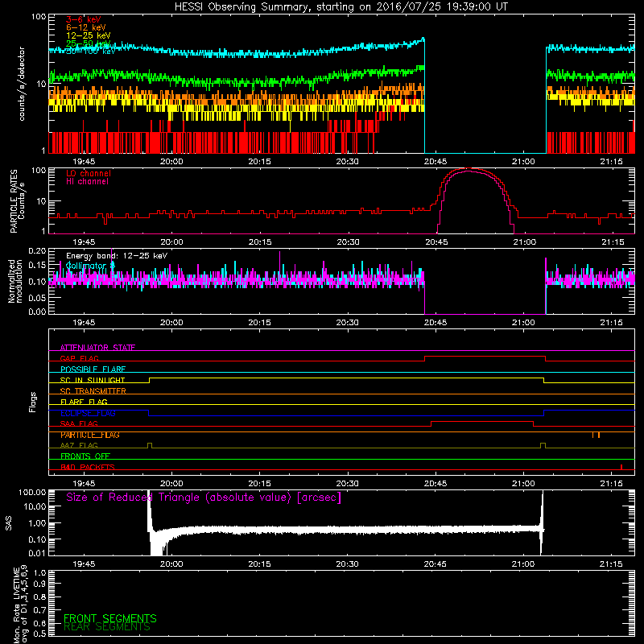The width and height of the screenshot is (644, 644).
Task: Click the orange '6-12 keV' legend label
Action: (x=86, y=27)
